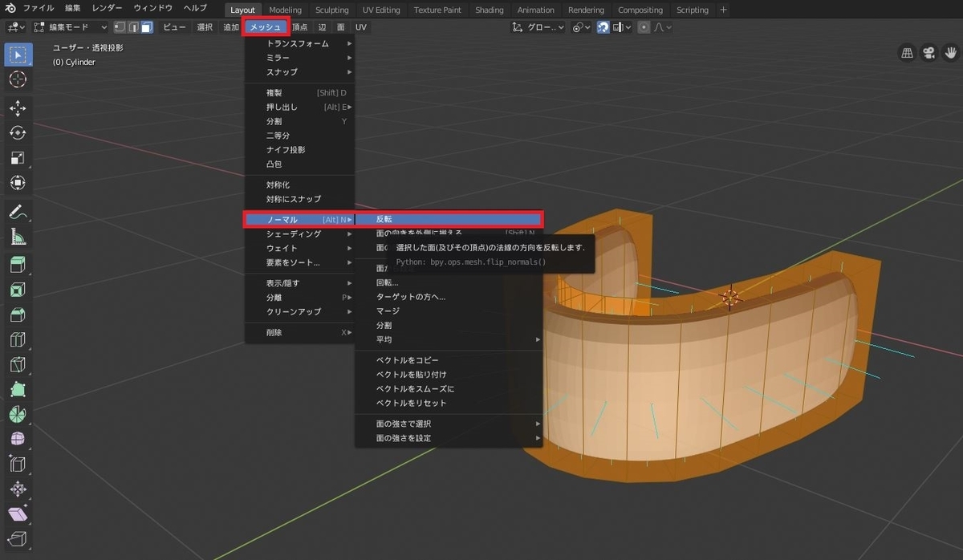Viewport: 963px width, 560px height.
Task: Choose ナイフ投影 in the mesh menu
Action: [x=300, y=150]
